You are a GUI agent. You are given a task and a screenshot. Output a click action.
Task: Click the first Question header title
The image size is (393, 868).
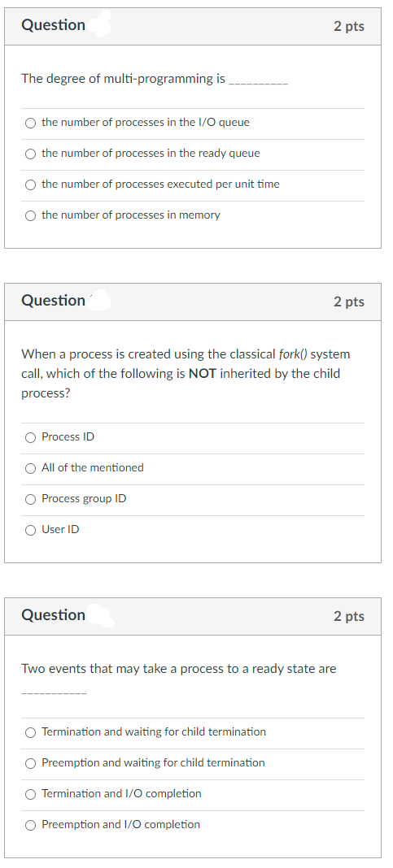53,25
